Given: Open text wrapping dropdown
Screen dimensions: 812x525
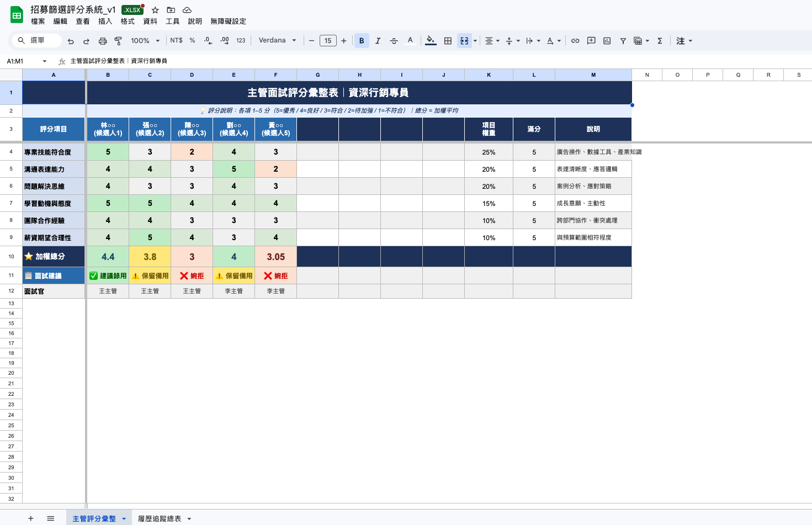Looking at the screenshot, I should pos(533,41).
